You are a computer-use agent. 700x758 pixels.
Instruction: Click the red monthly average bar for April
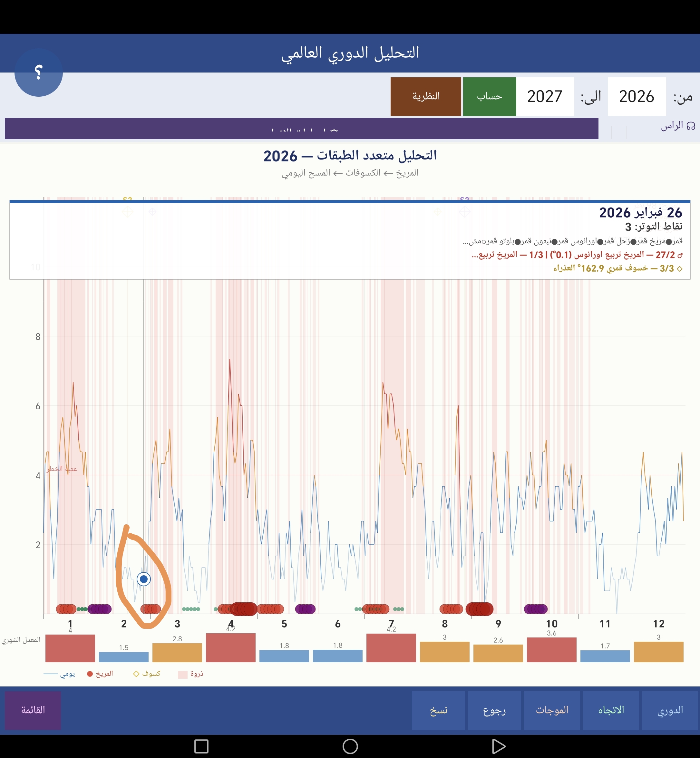(231, 648)
